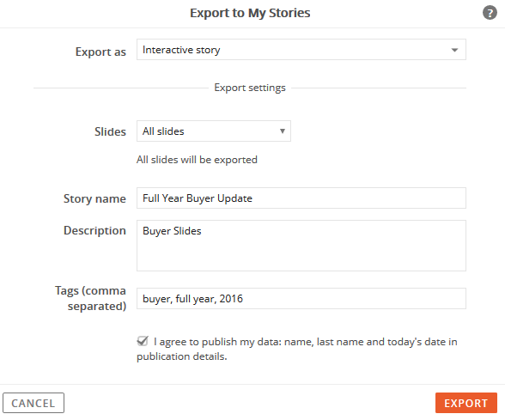Click the 'Tags (comma separated)' label
This screenshot has width=505, height=420.
tap(90, 298)
